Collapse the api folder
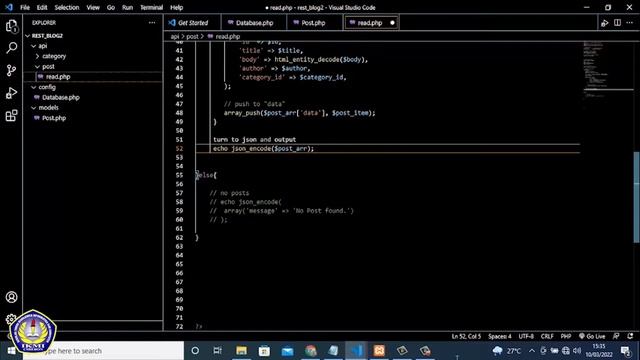This screenshot has width=640, height=360. [94, 46]
